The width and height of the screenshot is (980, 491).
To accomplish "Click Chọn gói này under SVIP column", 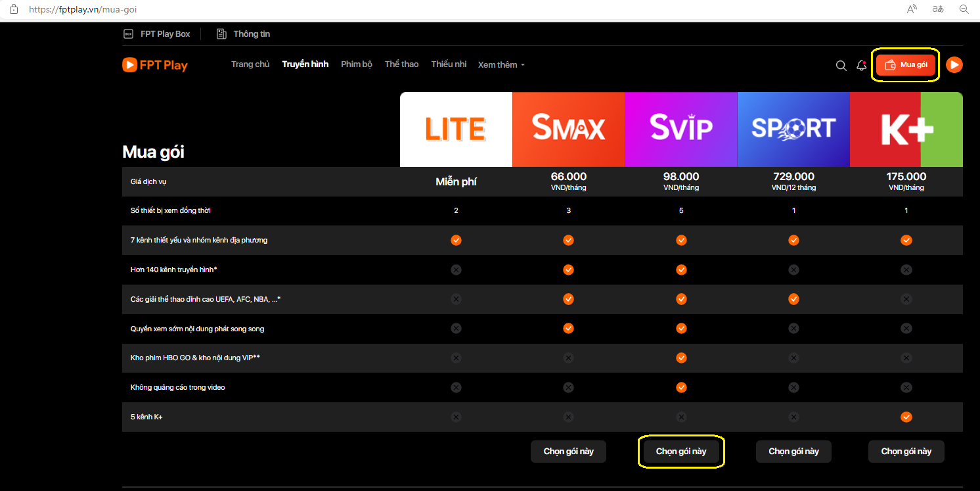I will tap(681, 452).
